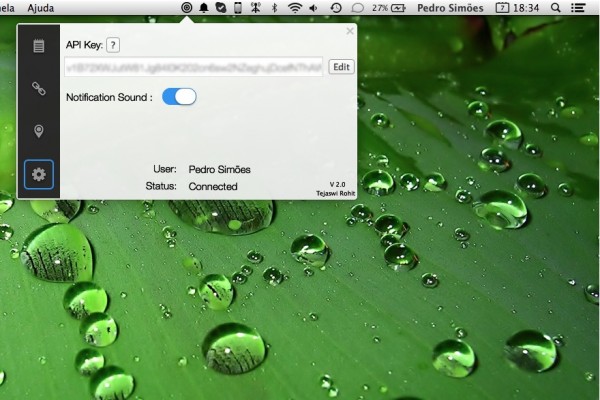Screen dimensions: 600x400
Task: Select the settings gear tab in sidebar
Action: 39,175
